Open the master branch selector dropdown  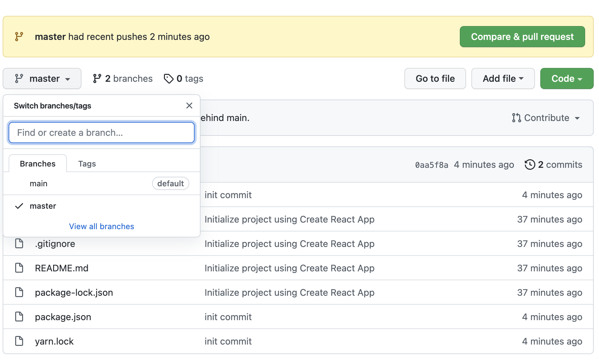pyautogui.click(x=42, y=78)
